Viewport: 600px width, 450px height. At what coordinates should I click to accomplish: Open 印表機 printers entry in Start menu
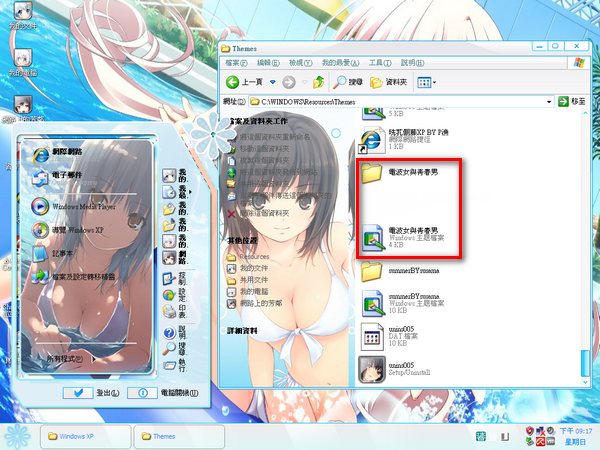coord(175,311)
